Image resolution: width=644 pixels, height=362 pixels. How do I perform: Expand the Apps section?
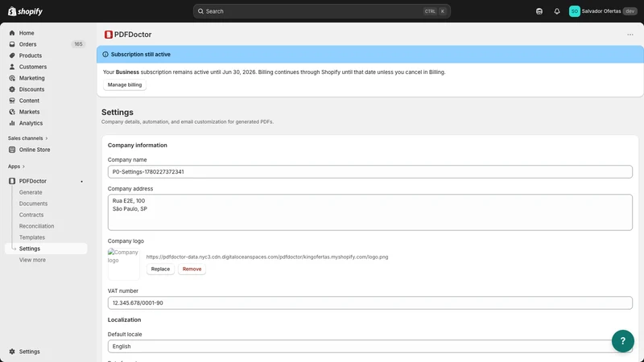pos(16,167)
